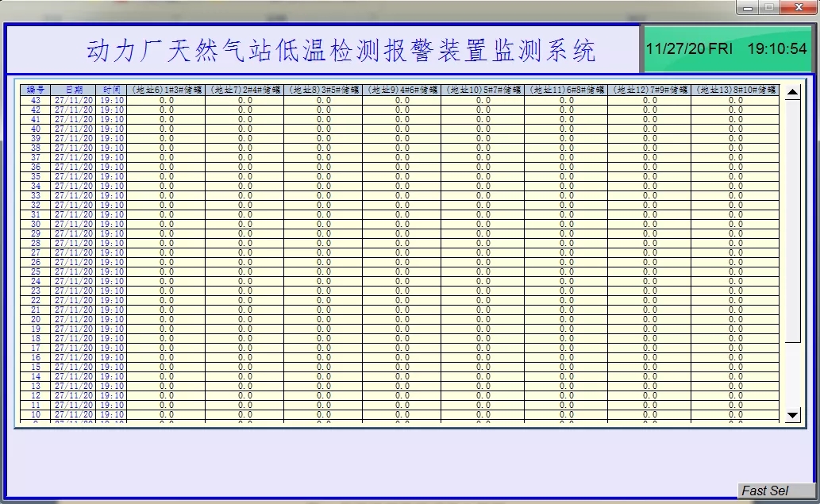Click the system title 动力厂天然气站低温检测报警装置监测系统

341,52
